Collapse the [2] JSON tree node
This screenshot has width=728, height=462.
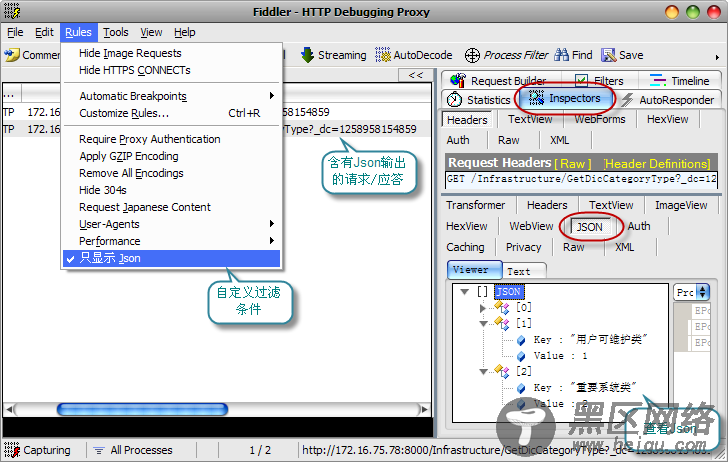[x=483, y=371]
